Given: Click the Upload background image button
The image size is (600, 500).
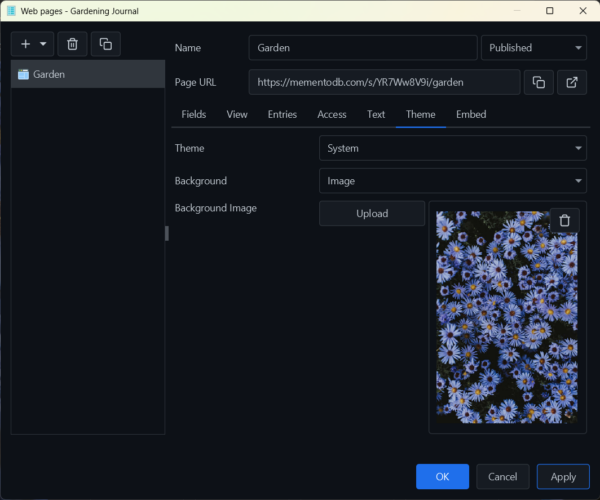Looking at the screenshot, I should point(372,213).
